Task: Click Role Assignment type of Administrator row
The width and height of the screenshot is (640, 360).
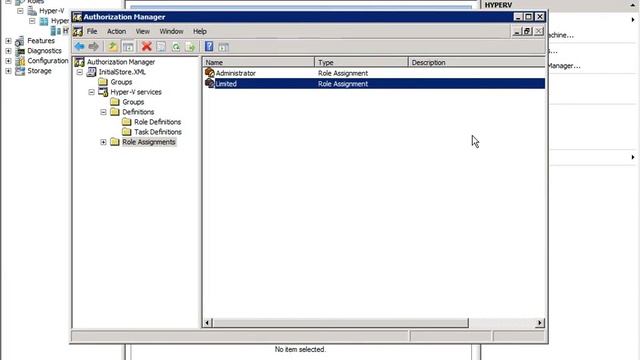Action: coord(343,73)
